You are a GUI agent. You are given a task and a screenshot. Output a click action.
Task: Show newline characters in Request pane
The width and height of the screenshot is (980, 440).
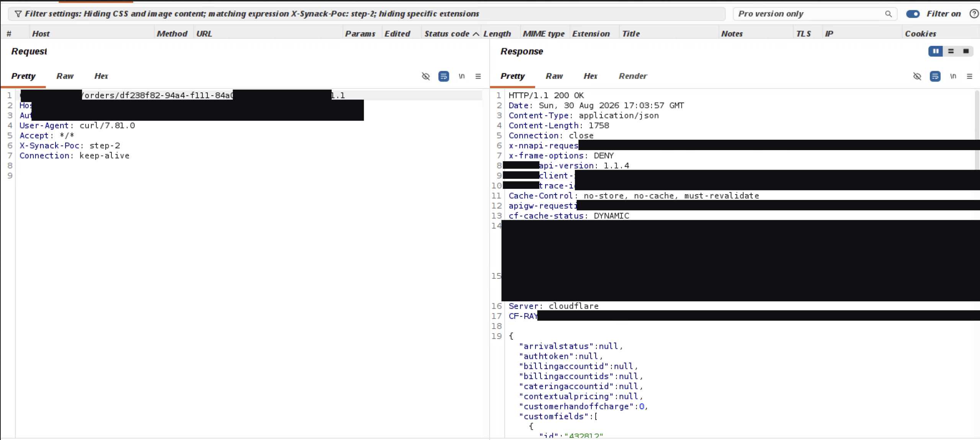(x=462, y=76)
